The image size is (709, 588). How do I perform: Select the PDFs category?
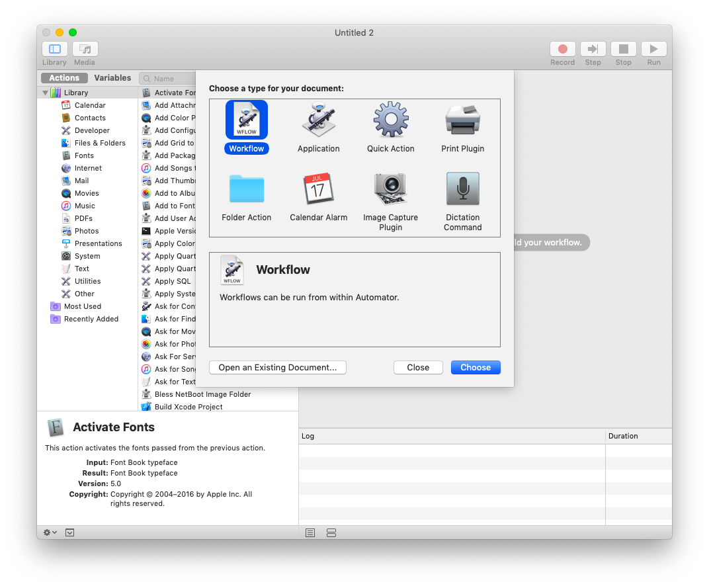[83, 218]
